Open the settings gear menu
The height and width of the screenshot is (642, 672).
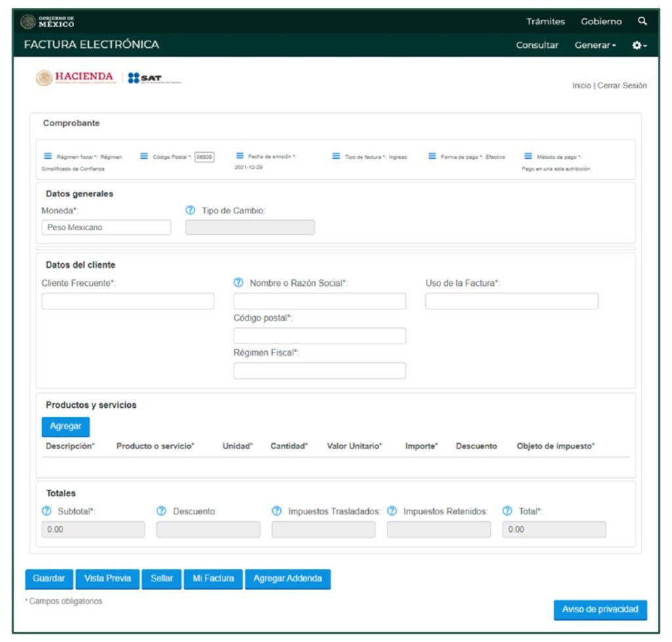coord(639,45)
